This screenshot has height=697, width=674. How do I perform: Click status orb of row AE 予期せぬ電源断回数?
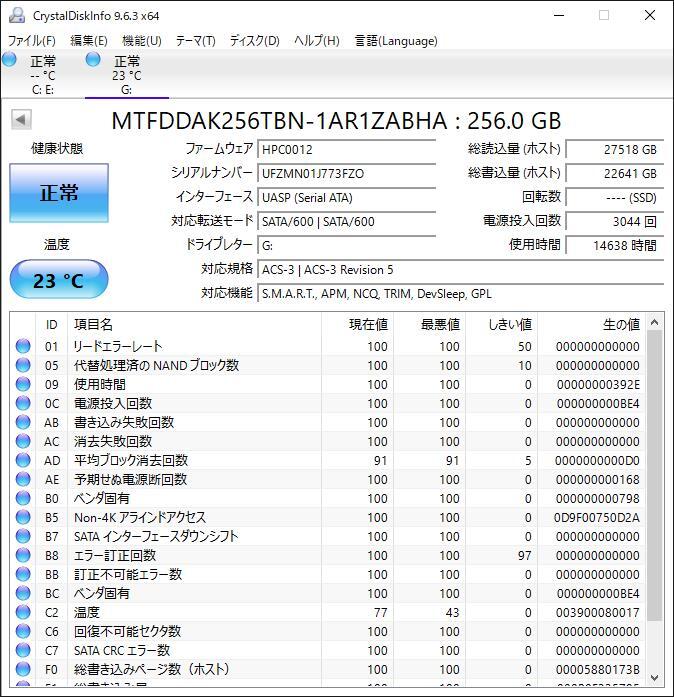[23, 479]
